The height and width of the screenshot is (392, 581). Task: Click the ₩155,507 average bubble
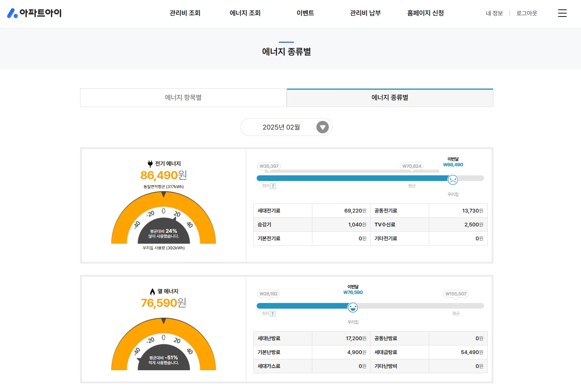(x=456, y=294)
